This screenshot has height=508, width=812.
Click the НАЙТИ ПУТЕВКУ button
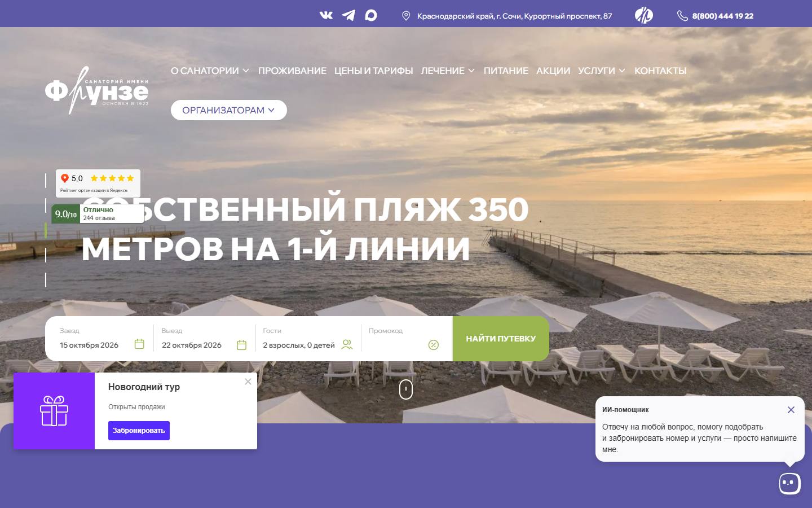[x=501, y=339]
